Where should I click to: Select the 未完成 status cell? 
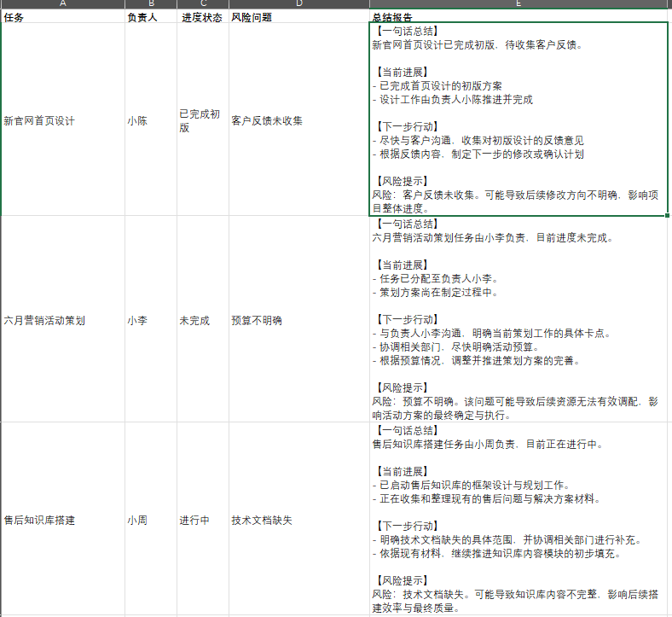(203, 319)
